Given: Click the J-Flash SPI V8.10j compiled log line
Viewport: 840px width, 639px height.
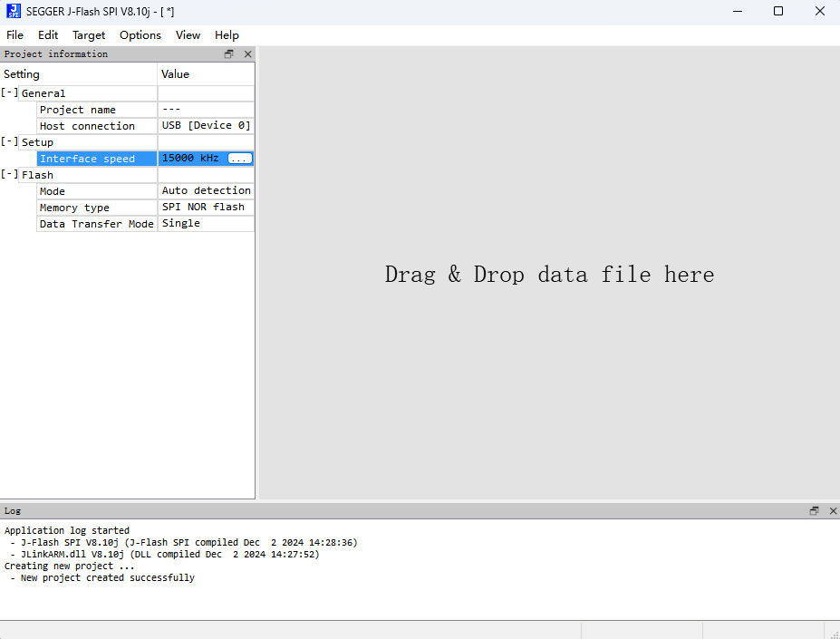Looking at the screenshot, I should coord(184,542).
